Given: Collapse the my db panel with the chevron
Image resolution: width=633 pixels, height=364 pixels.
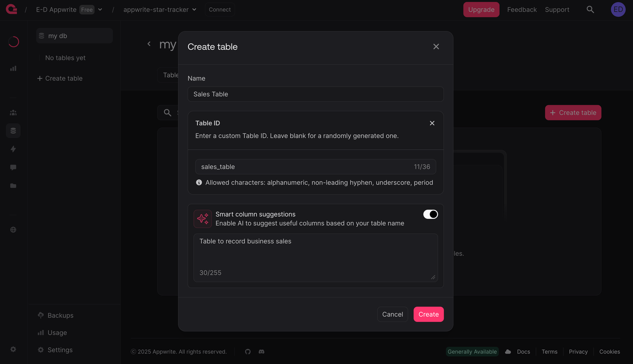Looking at the screenshot, I should (149, 43).
